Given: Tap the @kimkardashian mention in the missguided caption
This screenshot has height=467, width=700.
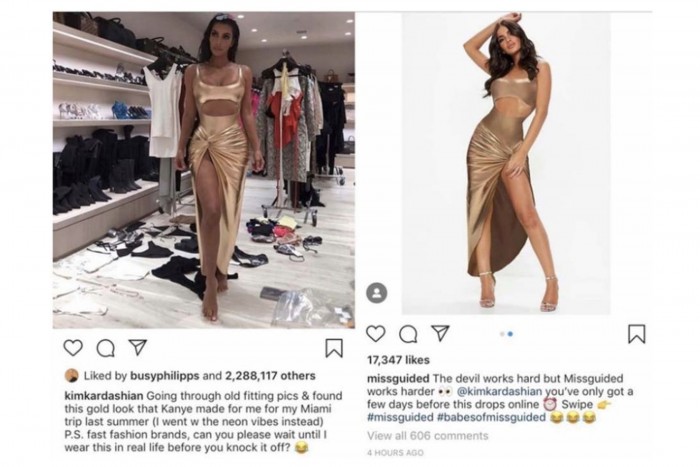Looking at the screenshot, I should 500,392.
